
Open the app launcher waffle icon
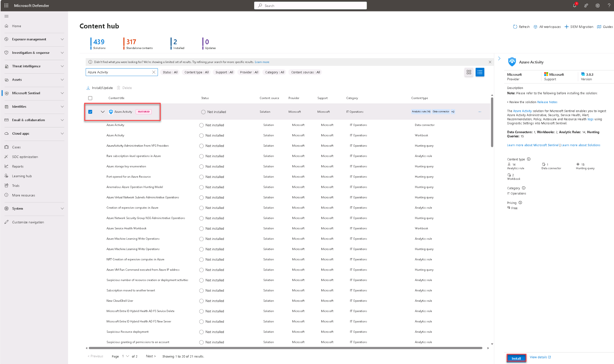pyautogui.click(x=6, y=5)
